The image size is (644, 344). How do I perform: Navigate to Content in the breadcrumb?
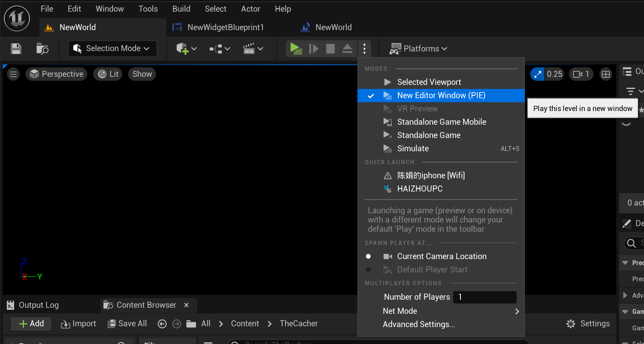[x=245, y=323]
